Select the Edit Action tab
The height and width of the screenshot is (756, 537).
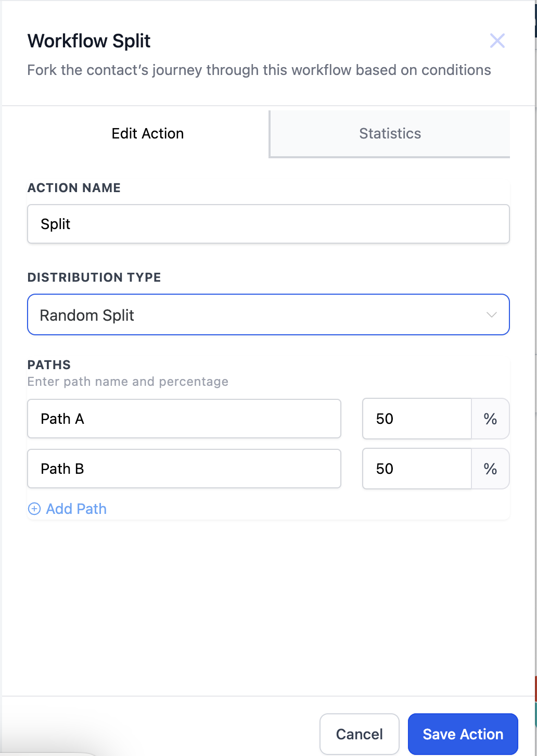tap(148, 134)
